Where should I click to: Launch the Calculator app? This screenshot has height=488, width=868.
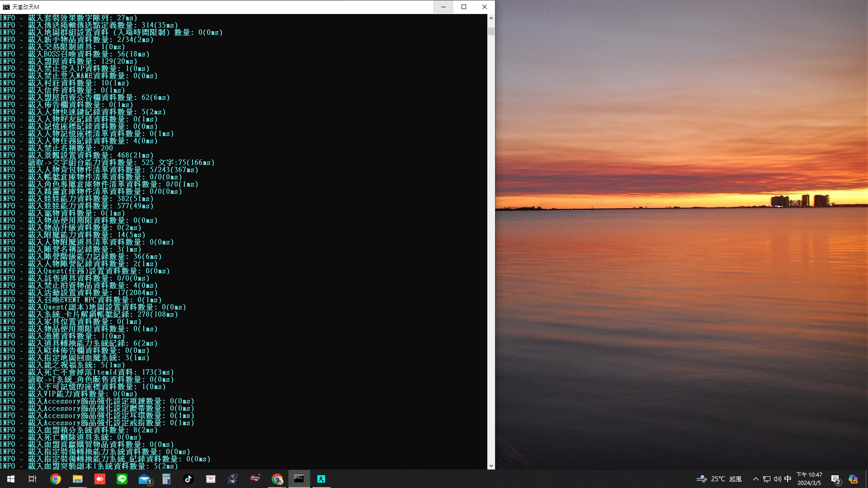coord(166,479)
